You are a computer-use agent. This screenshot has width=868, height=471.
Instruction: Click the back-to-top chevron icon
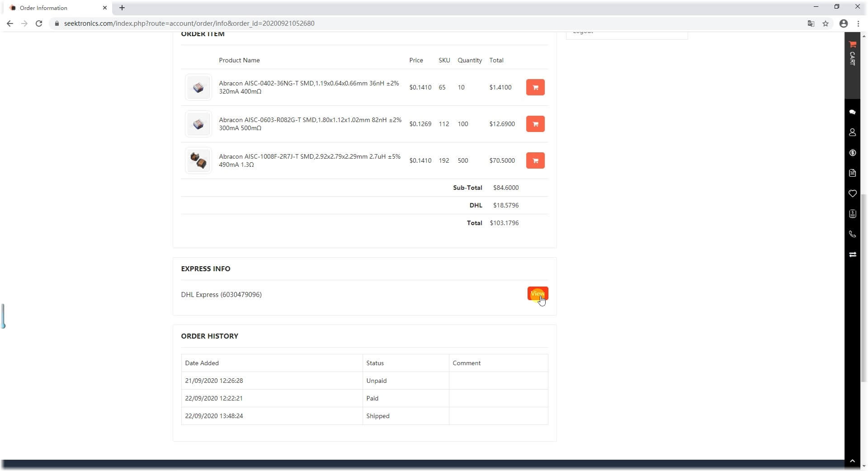[852, 461]
